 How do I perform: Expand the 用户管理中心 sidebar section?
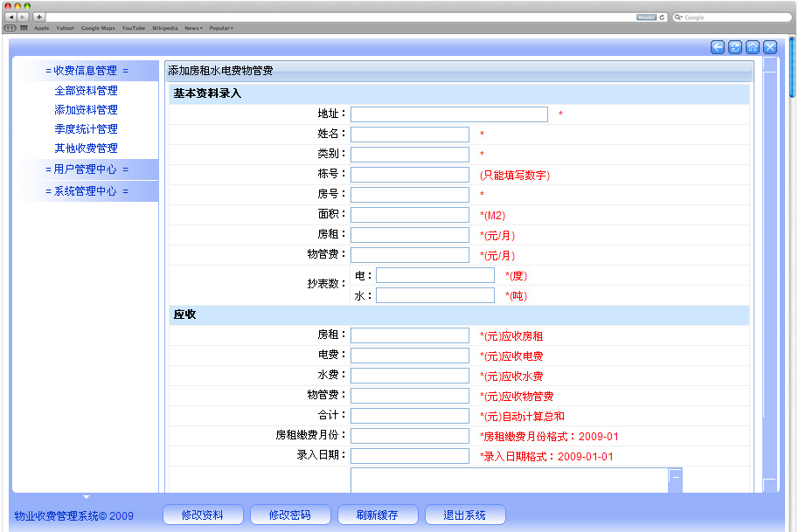point(87,169)
